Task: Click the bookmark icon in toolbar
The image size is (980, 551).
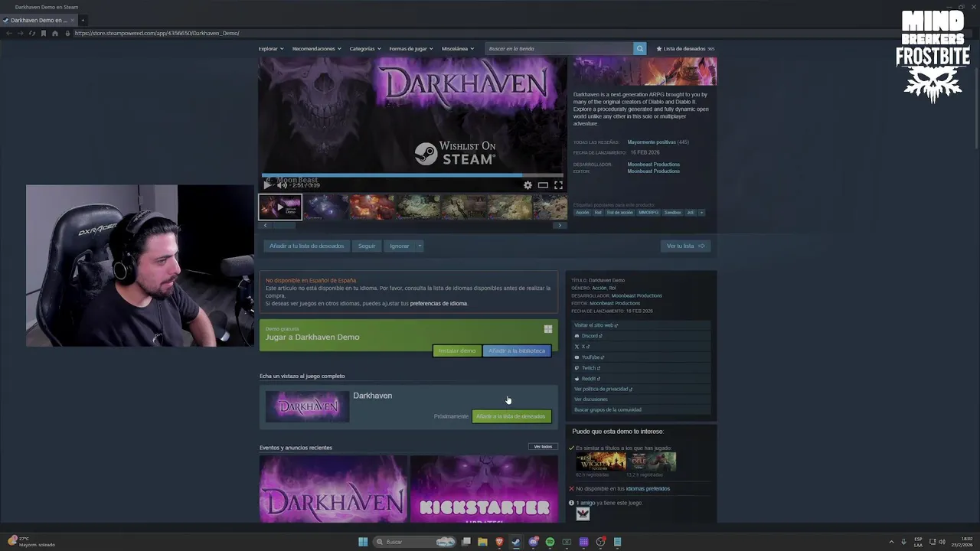Action: pos(44,33)
